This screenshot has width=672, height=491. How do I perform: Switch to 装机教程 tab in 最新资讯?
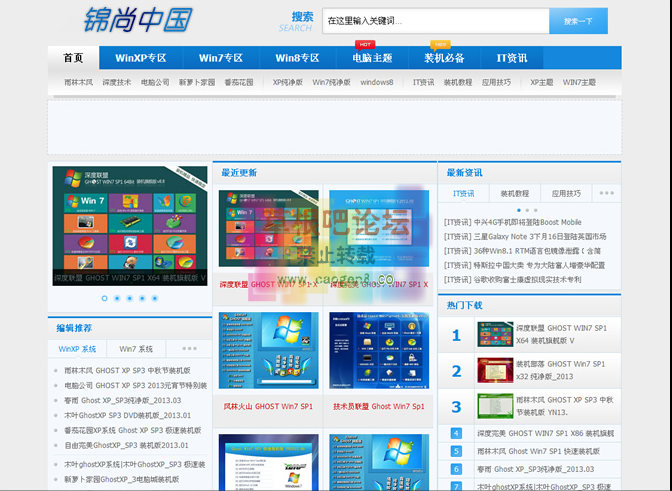tap(515, 194)
